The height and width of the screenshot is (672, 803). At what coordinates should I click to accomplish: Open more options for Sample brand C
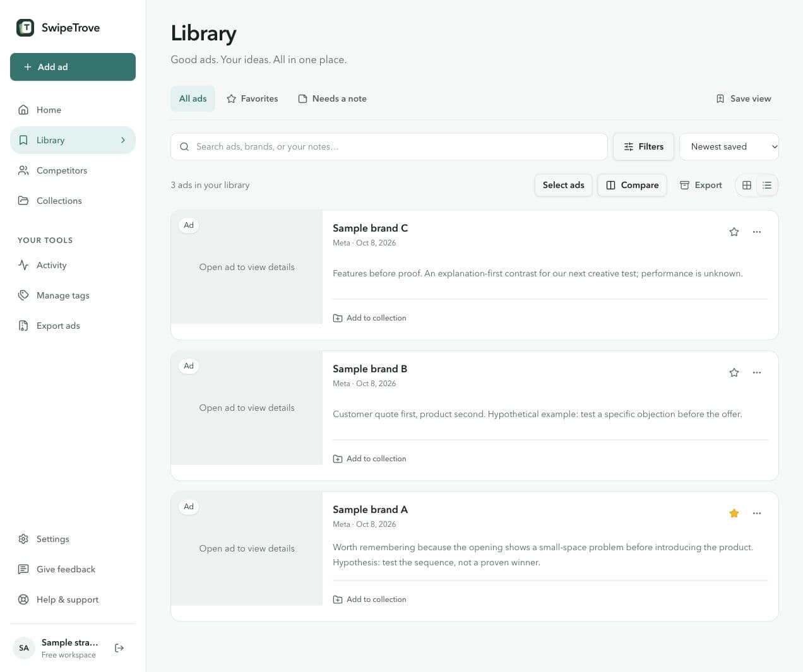click(x=757, y=232)
